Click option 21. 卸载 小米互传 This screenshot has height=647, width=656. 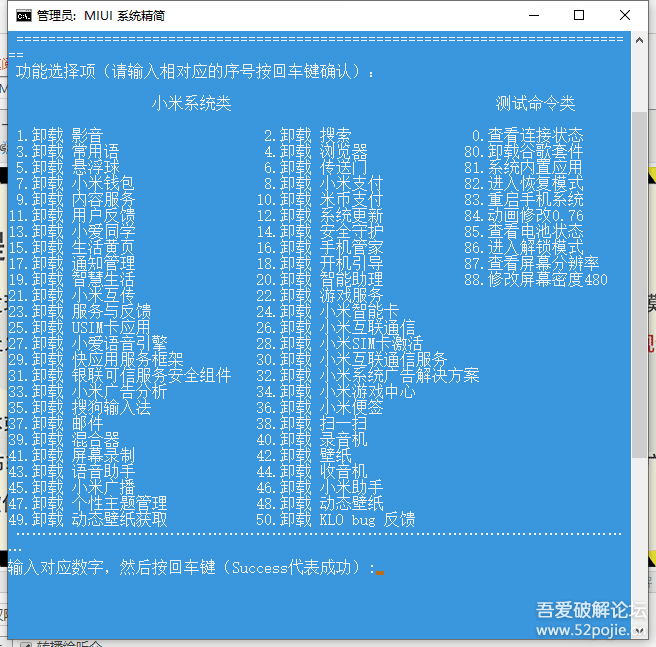(72, 295)
